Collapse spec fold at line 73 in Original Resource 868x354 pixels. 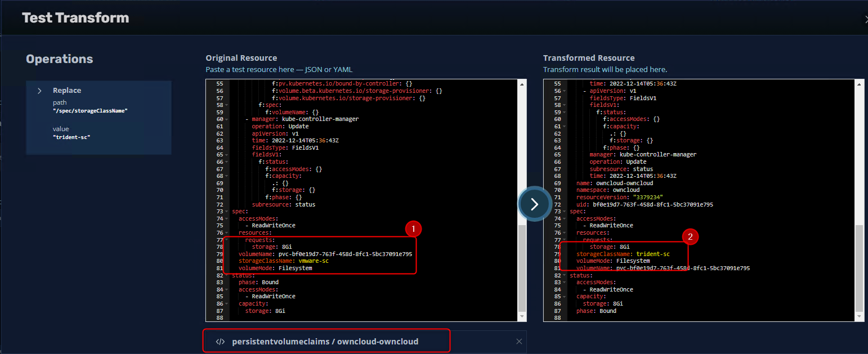(226, 212)
